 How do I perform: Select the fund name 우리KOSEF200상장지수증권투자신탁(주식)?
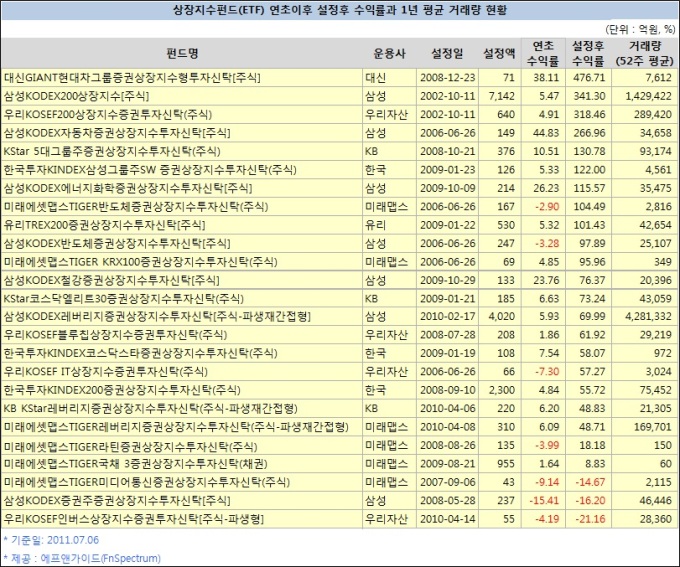coord(108,115)
